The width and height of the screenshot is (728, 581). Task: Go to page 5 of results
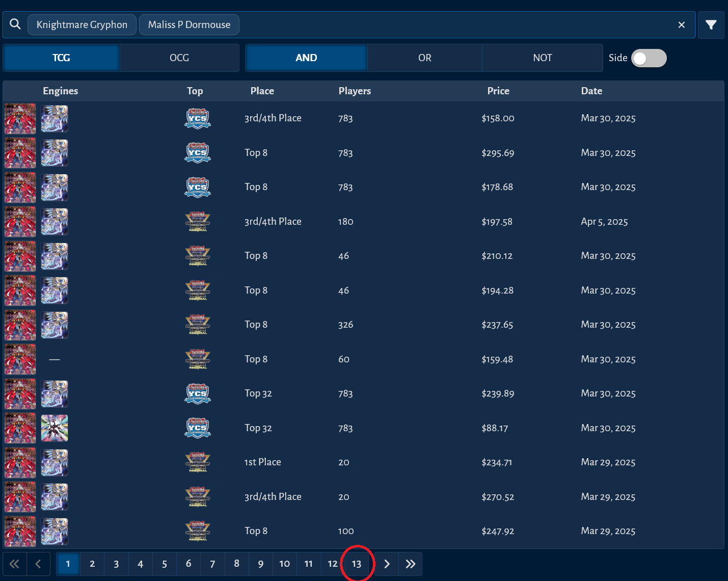tap(165, 564)
